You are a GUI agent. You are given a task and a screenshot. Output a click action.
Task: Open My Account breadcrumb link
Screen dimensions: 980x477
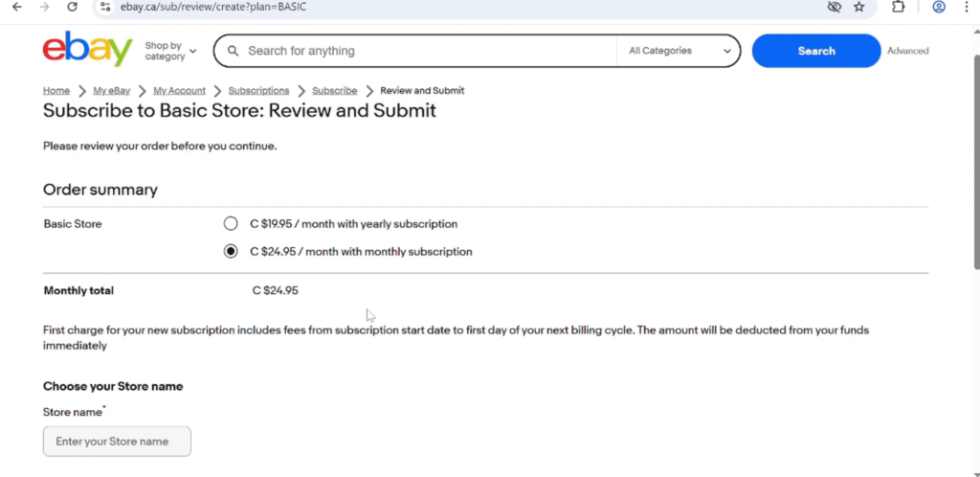click(179, 91)
